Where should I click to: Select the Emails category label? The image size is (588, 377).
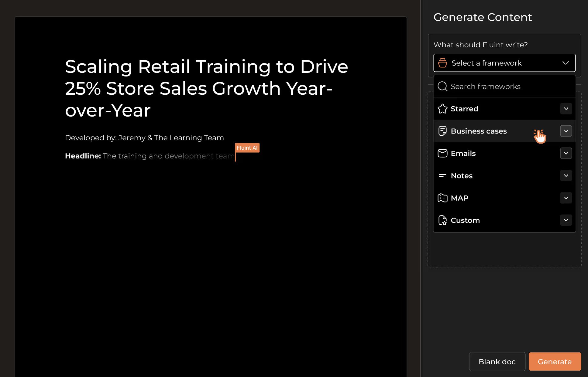tap(463, 154)
